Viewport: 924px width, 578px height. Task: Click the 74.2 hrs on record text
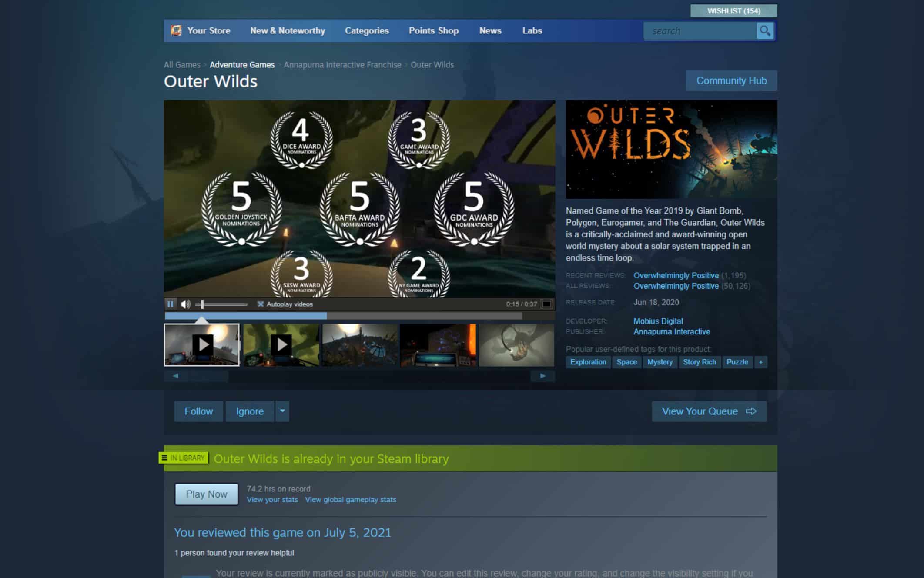[278, 489]
